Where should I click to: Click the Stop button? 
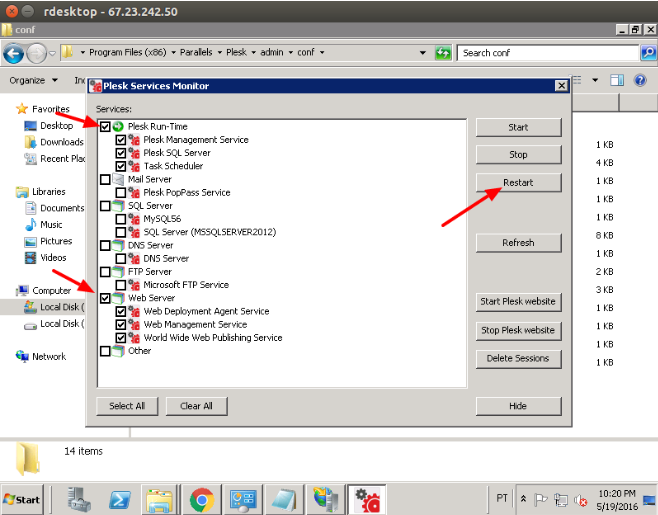coord(518,154)
